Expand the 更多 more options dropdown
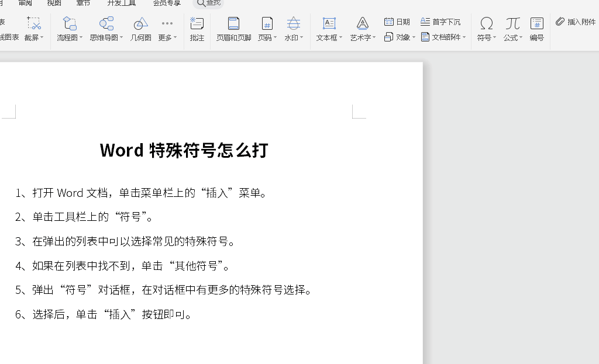This screenshot has height=364, width=599. click(x=167, y=37)
